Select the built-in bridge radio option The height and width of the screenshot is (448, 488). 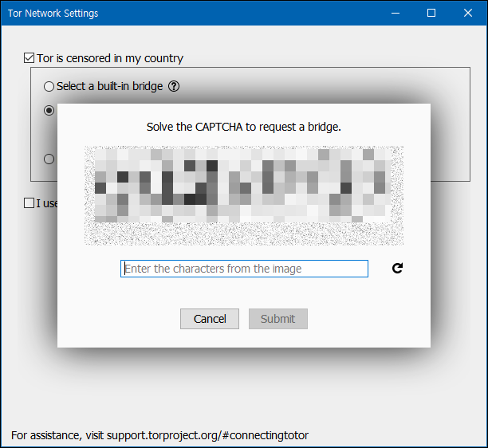click(x=49, y=86)
